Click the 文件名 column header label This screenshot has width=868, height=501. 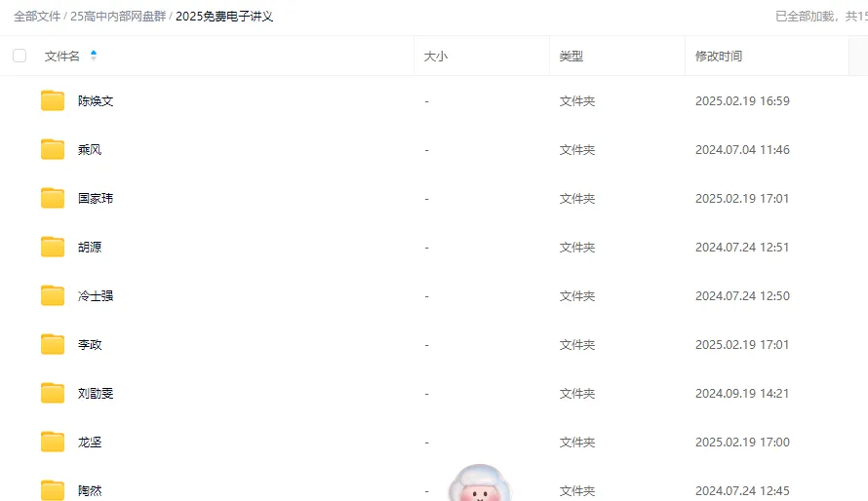pyautogui.click(x=62, y=56)
